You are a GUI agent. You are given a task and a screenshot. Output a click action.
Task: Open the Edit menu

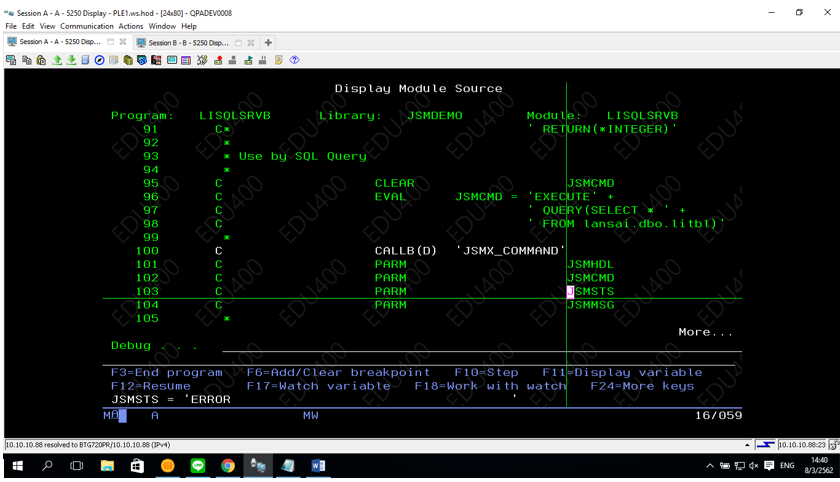coord(28,26)
